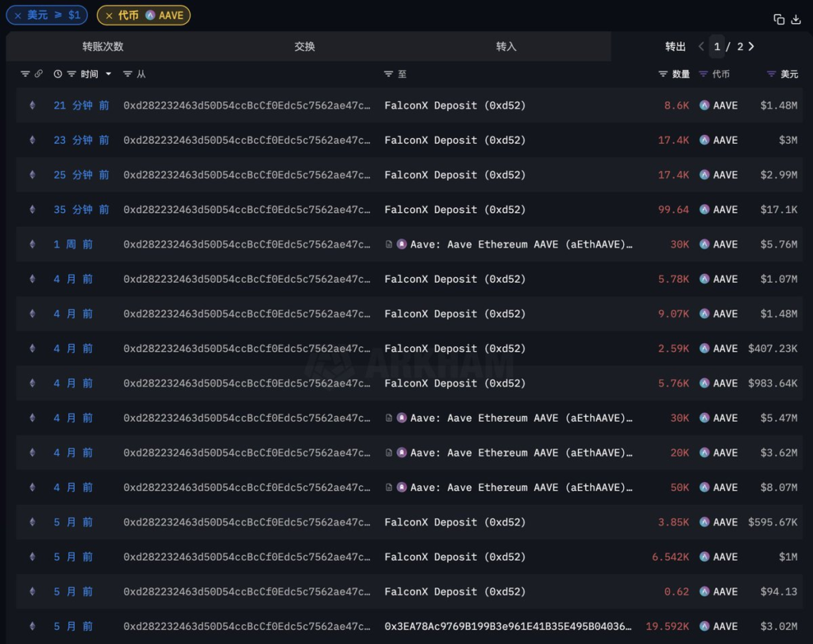The width and height of the screenshot is (813, 644).
Task: Click Ethereum chain icon in first row
Action: point(33,106)
